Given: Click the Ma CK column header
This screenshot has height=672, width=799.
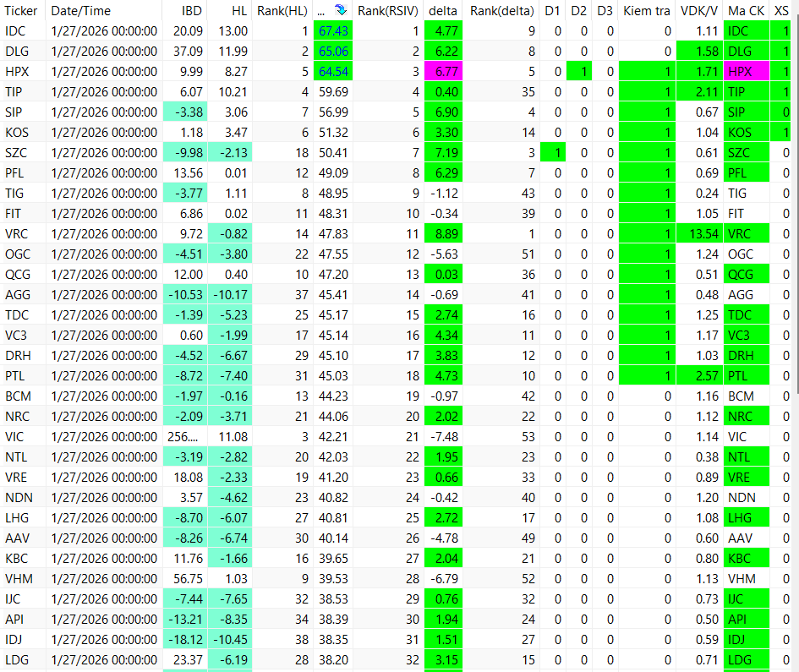Looking at the screenshot, I should (x=746, y=11).
